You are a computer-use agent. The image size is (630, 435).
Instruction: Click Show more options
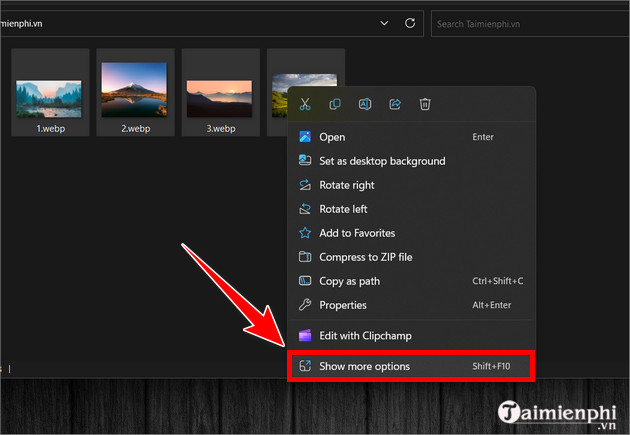point(413,366)
